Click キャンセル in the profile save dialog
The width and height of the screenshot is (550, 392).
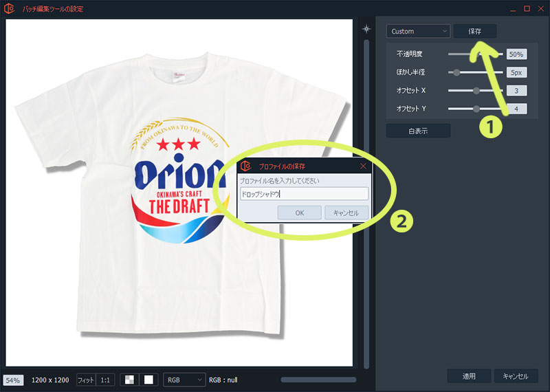pyautogui.click(x=346, y=213)
